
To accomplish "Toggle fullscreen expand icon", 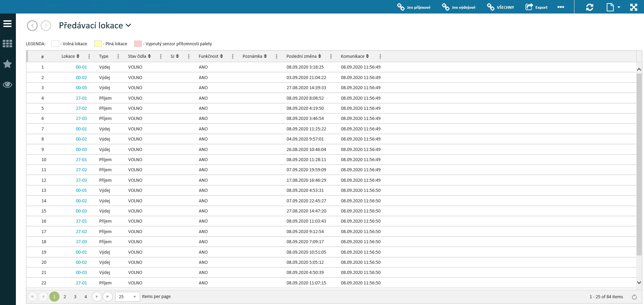I will pyautogui.click(x=634, y=7).
